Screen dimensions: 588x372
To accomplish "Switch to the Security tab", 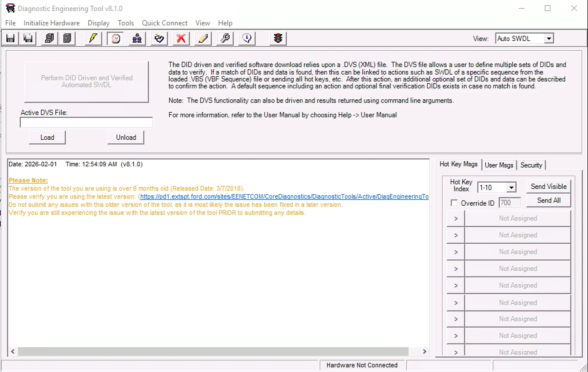I will coord(531,165).
